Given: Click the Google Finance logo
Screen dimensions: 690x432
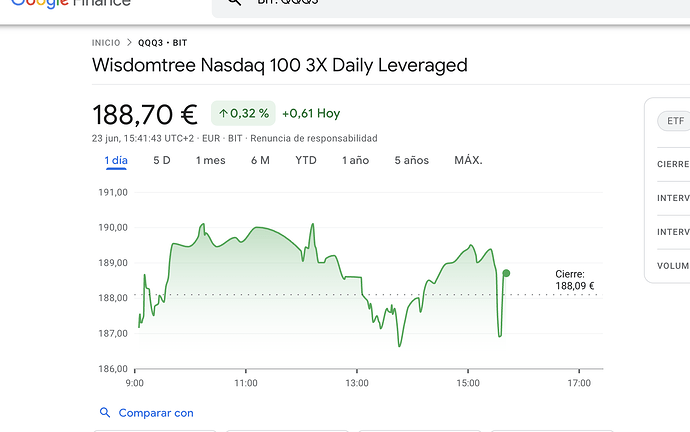Looking at the screenshot, I should [71, 4].
